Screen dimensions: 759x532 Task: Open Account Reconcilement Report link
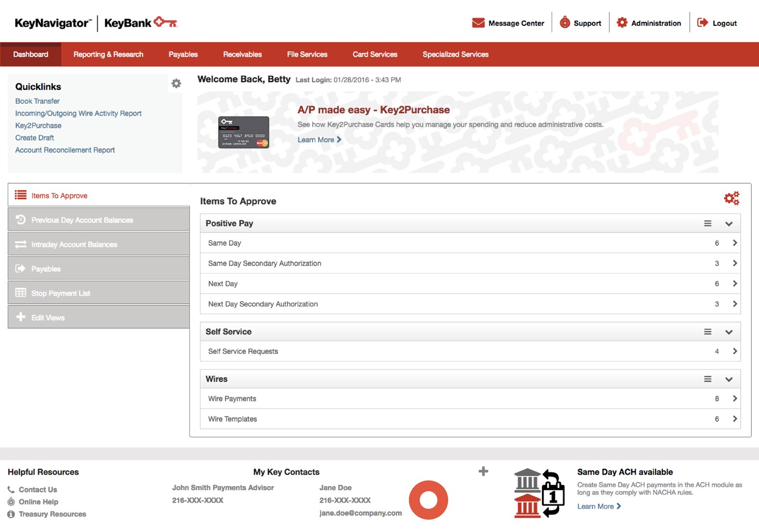point(65,150)
